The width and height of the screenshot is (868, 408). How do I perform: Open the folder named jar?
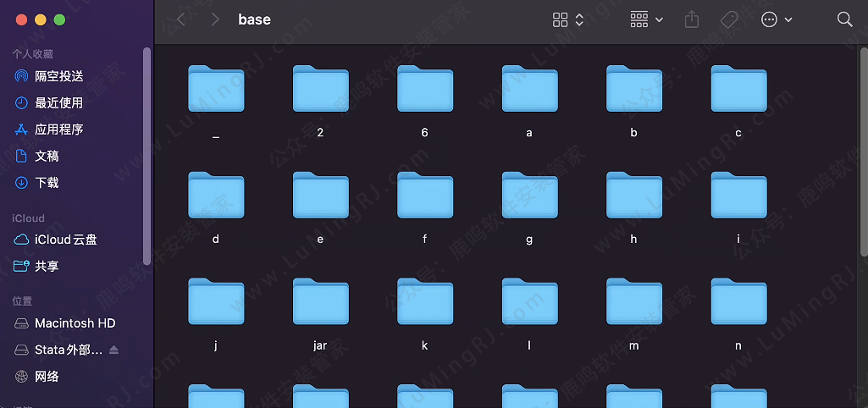click(x=320, y=302)
